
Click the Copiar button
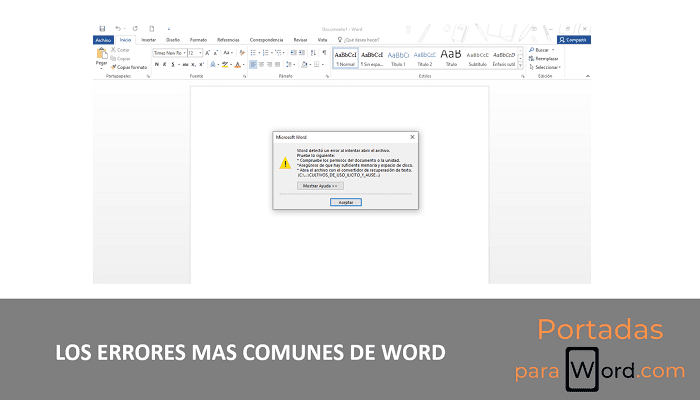pyautogui.click(x=121, y=58)
